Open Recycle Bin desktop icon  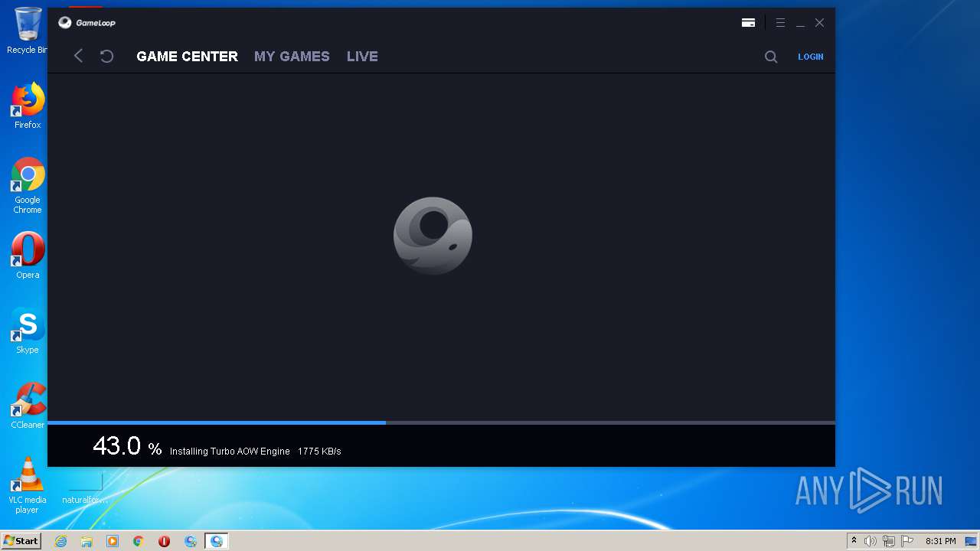[28, 31]
